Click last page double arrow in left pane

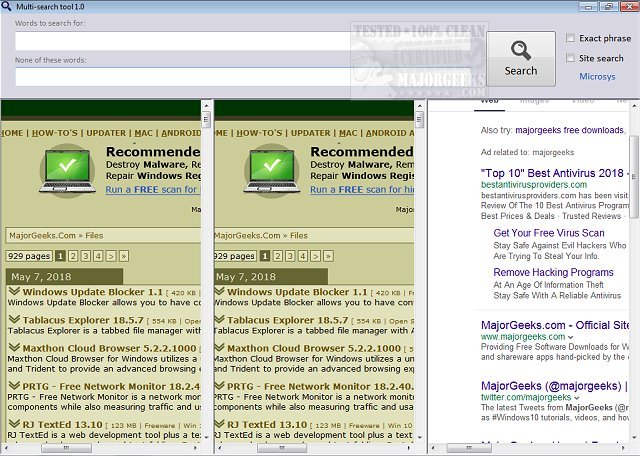pos(124,256)
